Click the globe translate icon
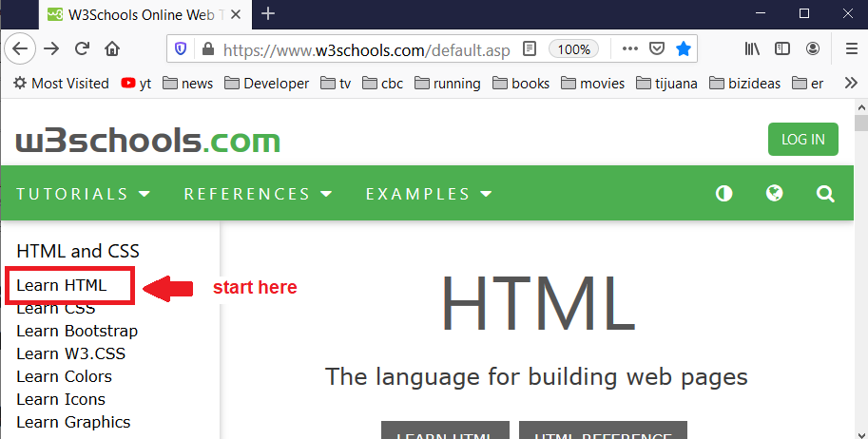The width and height of the screenshot is (868, 439). click(775, 194)
